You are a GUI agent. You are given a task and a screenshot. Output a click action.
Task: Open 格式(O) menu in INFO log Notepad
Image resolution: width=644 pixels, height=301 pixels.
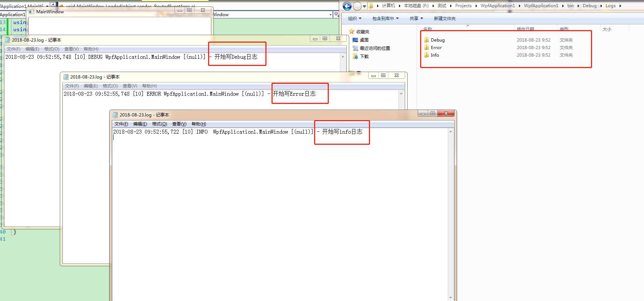159,124
